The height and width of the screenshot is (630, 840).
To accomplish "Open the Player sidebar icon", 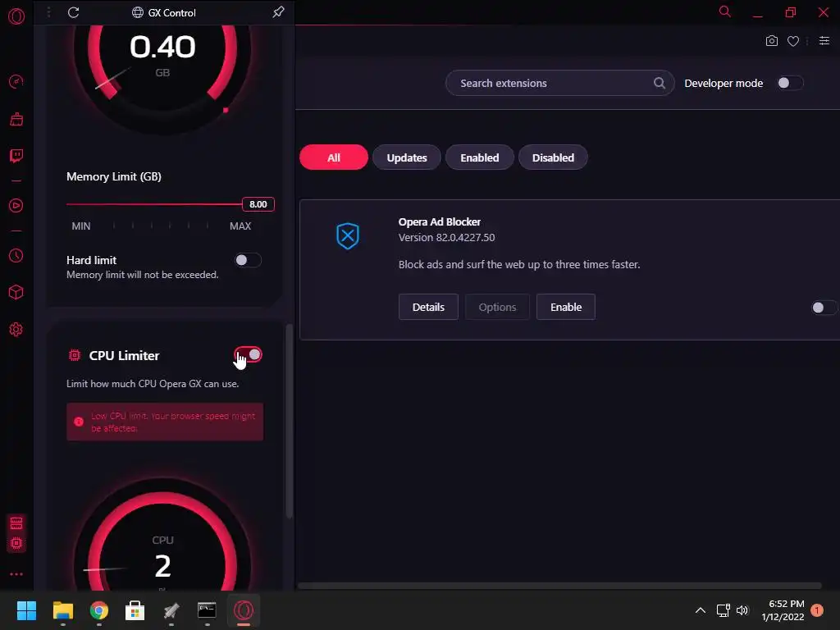I will click(x=16, y=206).
